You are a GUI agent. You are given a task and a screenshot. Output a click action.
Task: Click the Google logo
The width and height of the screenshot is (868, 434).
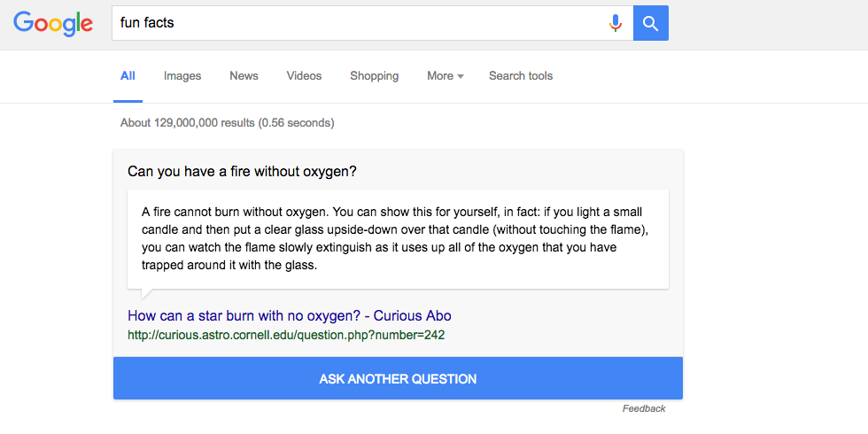click(53, 23)
